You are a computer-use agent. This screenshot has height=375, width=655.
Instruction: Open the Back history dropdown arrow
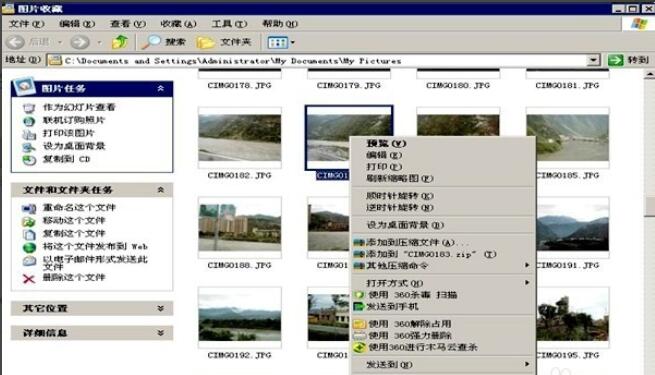pos(60,42)
